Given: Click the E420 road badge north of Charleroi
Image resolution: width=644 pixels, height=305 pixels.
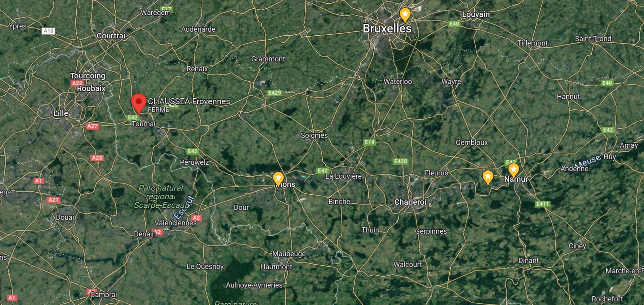Looking at the screenshot, I should pos(401,161).
